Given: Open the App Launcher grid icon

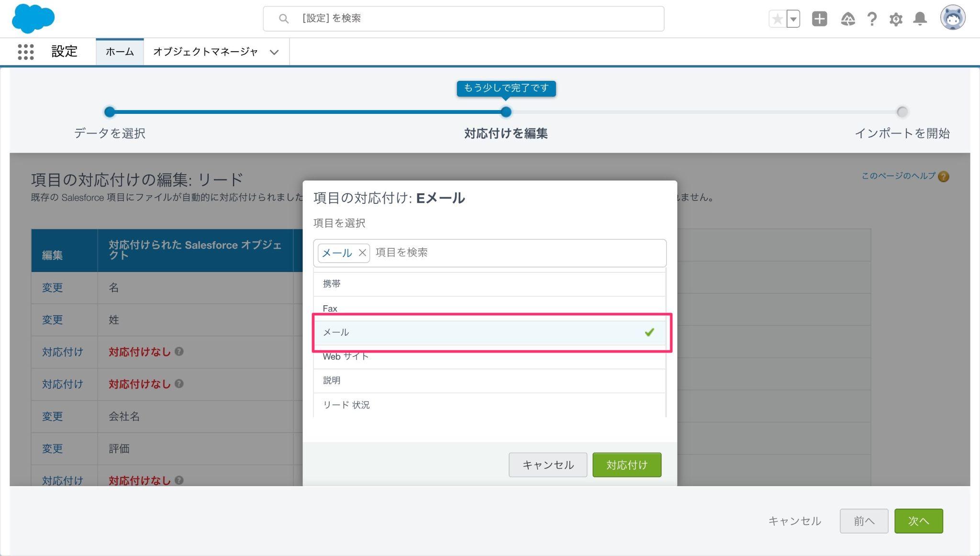Looking at the screenshot, I should tap(26, 52).
